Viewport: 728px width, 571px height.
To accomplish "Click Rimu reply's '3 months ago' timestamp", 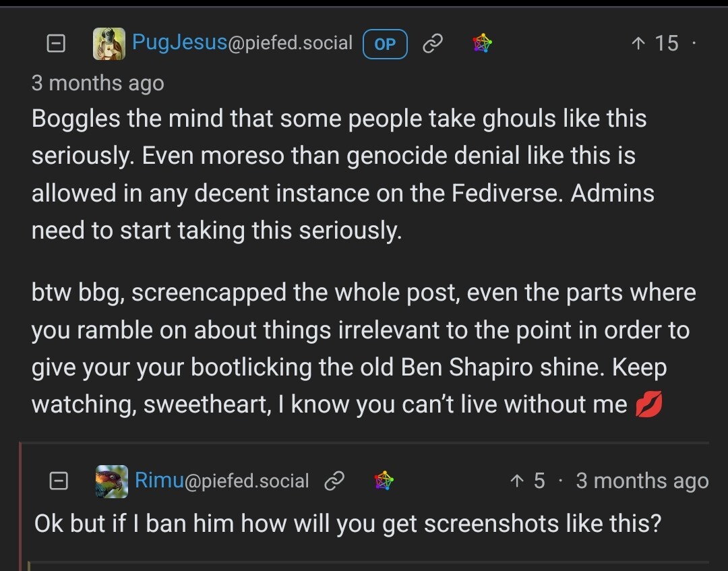I will 642,481.
